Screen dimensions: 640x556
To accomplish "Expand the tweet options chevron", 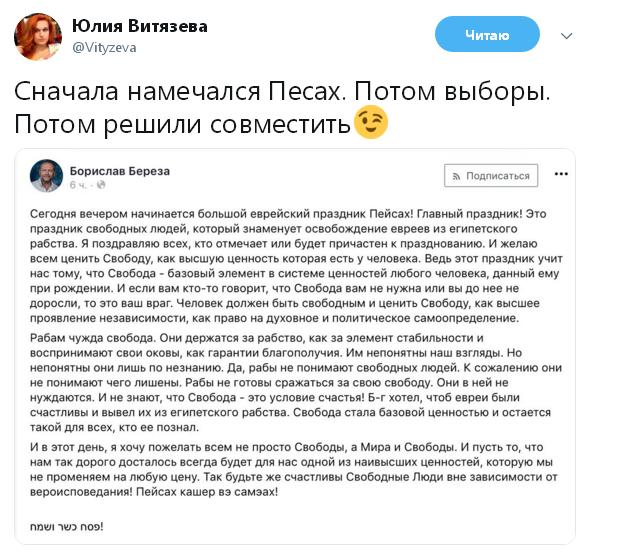I will point(566,36).
